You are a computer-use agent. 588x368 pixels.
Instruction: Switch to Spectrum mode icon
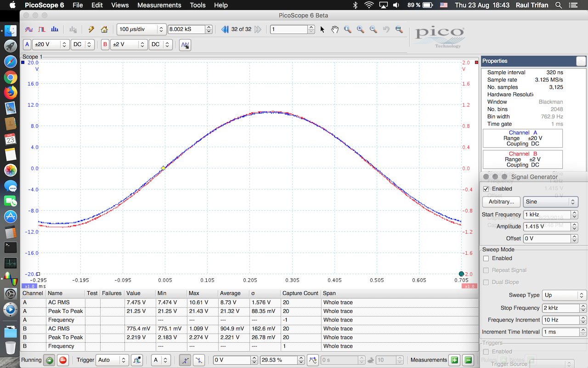pos(55,29)
